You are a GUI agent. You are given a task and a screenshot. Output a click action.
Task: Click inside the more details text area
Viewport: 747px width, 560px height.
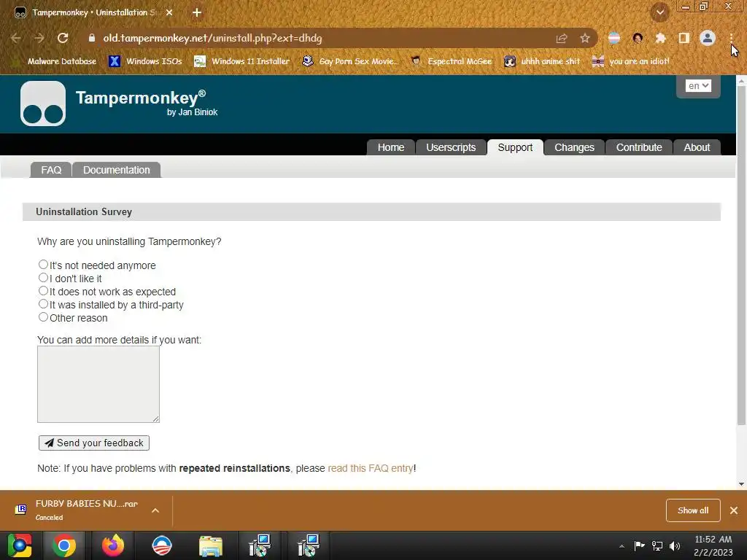(98, 384)
